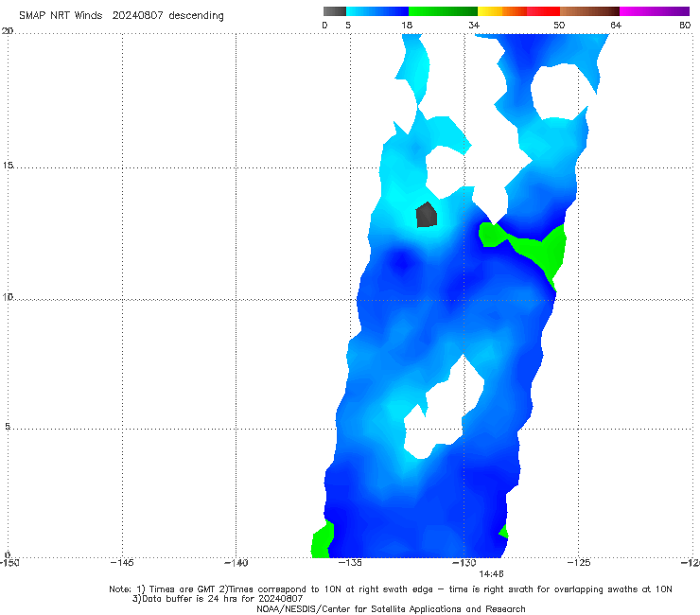Click the NOAA/NESDIS credit line
Screen dimensions: 700x615
point(391,608)
